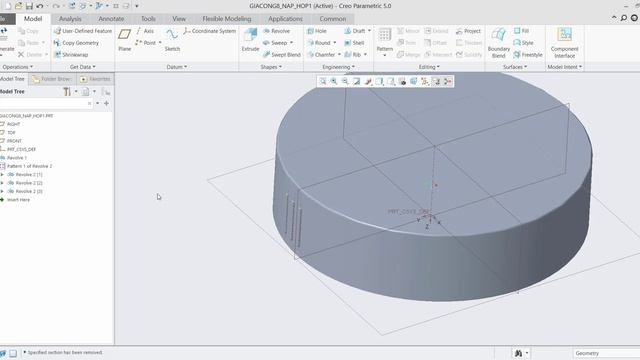Viewport: 640px width, 360px height.
Task: Click the Fill surface tool
Action: 521,31
